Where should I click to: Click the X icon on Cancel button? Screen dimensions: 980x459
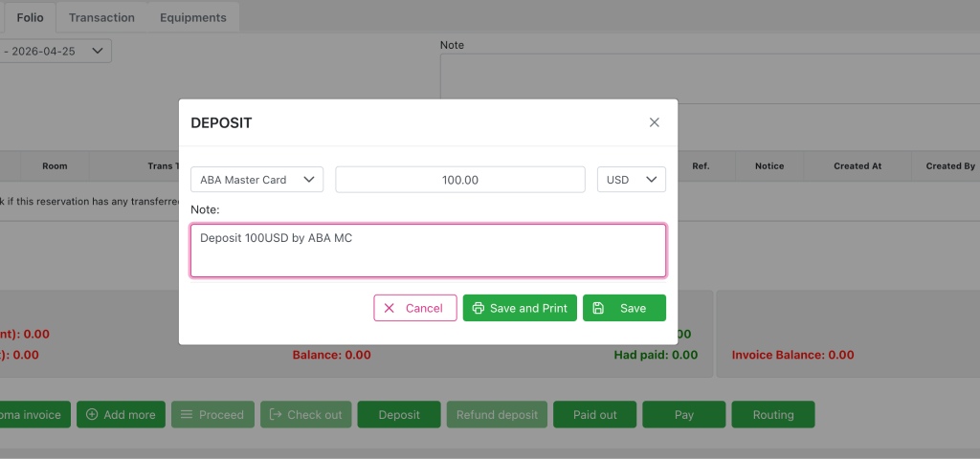(x=390, y=308)
